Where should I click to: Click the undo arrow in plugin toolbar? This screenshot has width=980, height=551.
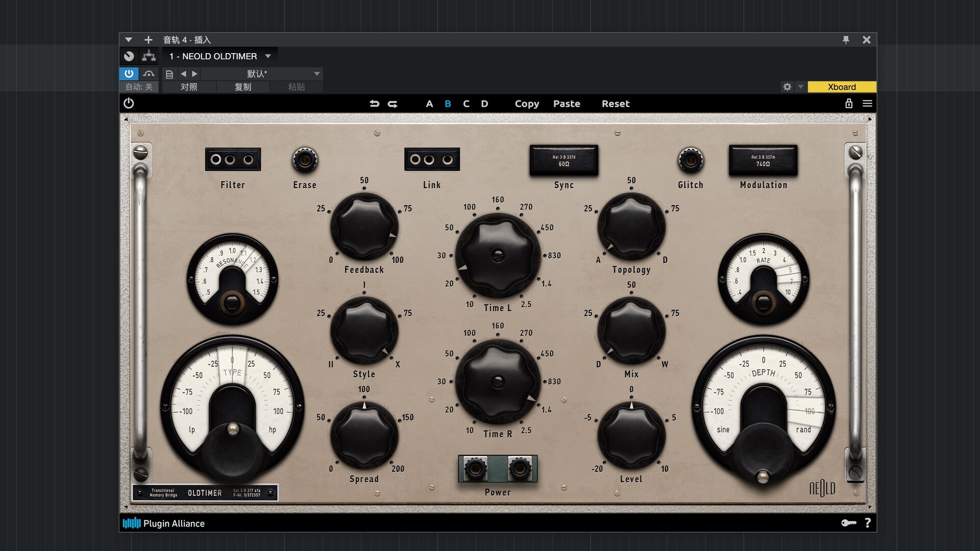374,104
